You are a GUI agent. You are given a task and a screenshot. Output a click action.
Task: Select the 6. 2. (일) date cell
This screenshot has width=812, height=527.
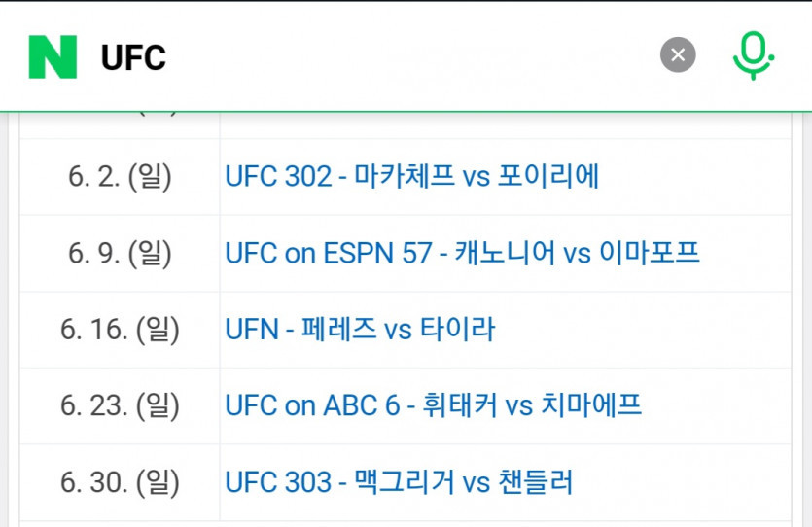(120, 176)
